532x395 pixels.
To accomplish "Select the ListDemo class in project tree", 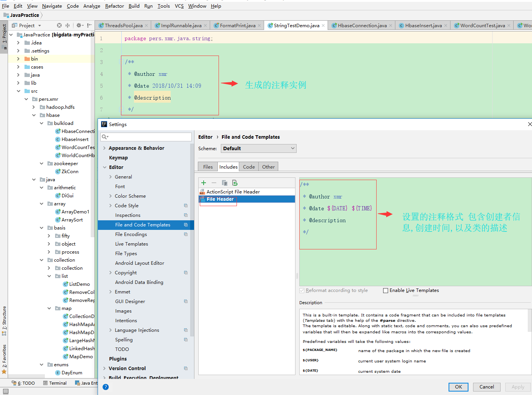I will click(x=79, y=284).
